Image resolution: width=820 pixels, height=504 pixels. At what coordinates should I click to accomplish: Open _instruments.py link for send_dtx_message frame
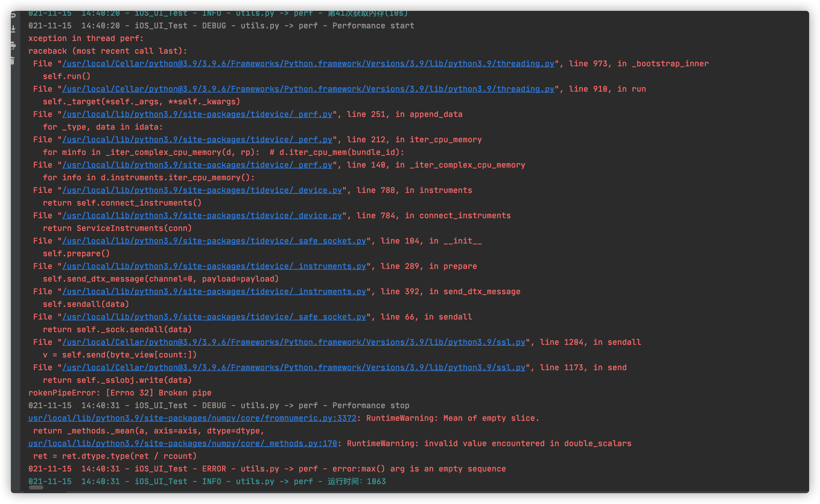214,292
